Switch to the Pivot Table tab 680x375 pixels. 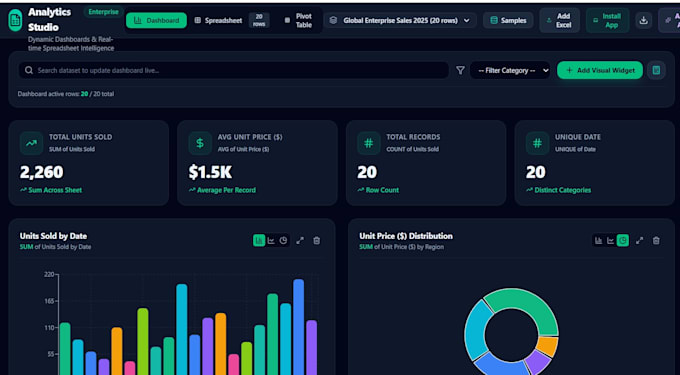(x=299, y=20)
